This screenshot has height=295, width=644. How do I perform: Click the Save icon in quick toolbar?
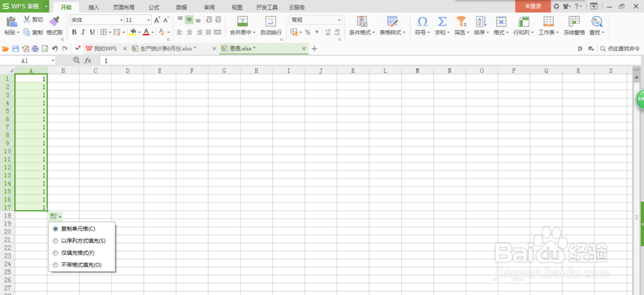click(15, 48)
